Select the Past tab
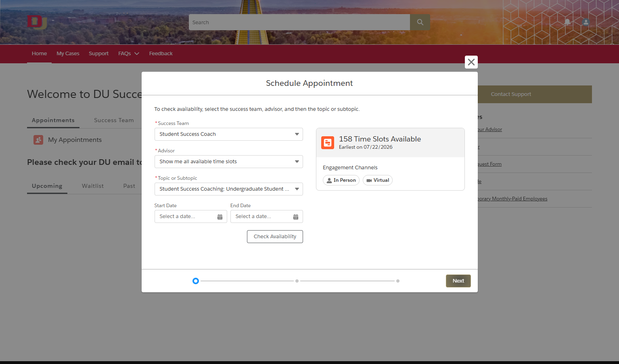Viewport: 619px width, 364px height. point(129,186)
